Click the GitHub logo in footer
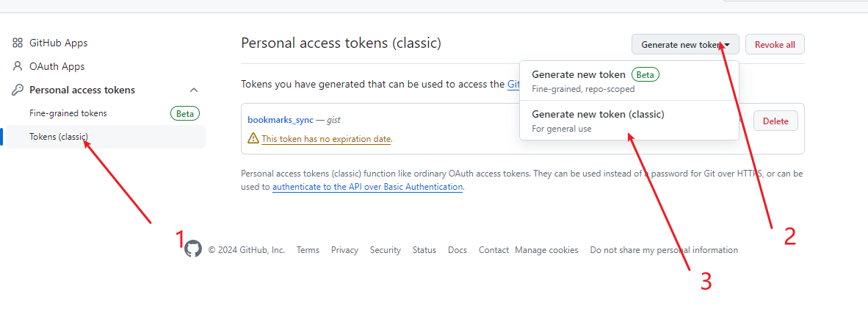Viewport: 868px width, 317px height. click(x=193, y=249)
